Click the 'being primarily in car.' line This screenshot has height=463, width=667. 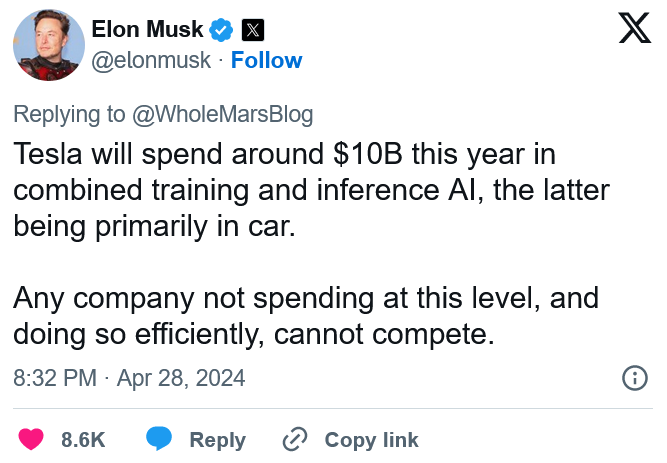[154, 226]
